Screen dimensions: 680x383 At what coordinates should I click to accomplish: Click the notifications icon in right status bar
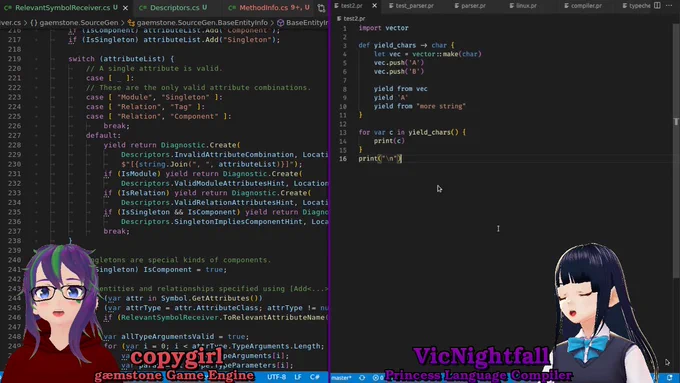tap(670, 378)
